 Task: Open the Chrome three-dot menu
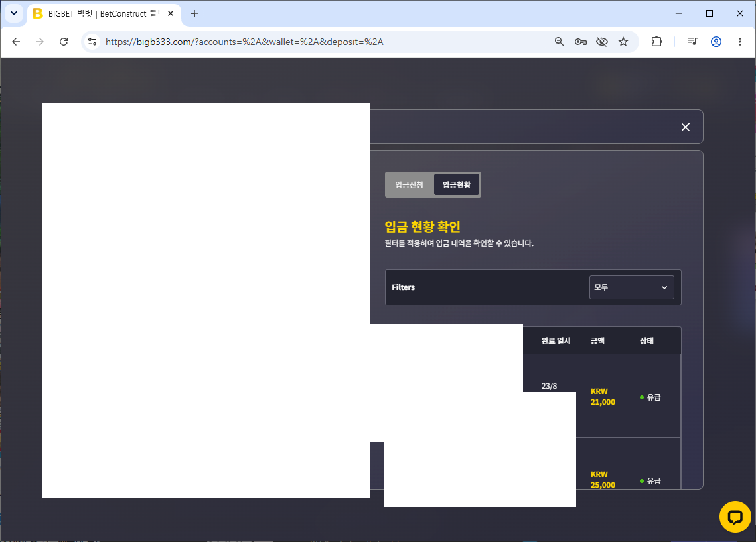739,42
